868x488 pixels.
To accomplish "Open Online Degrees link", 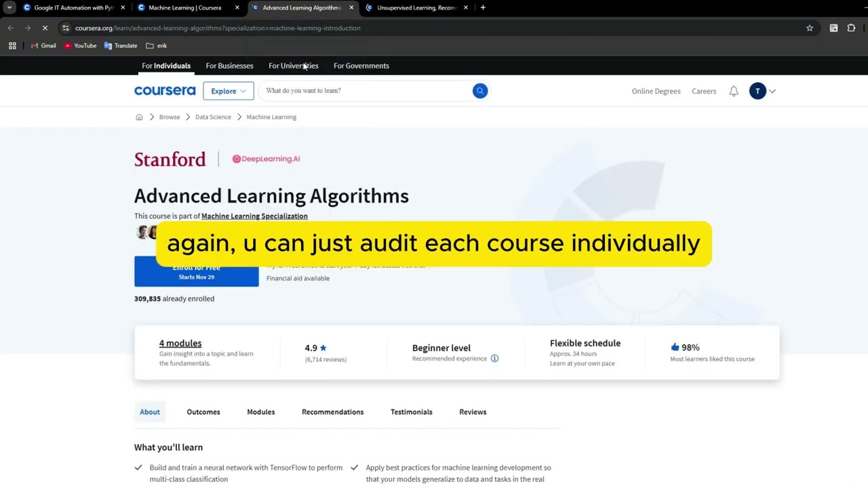I will [656, 91].
